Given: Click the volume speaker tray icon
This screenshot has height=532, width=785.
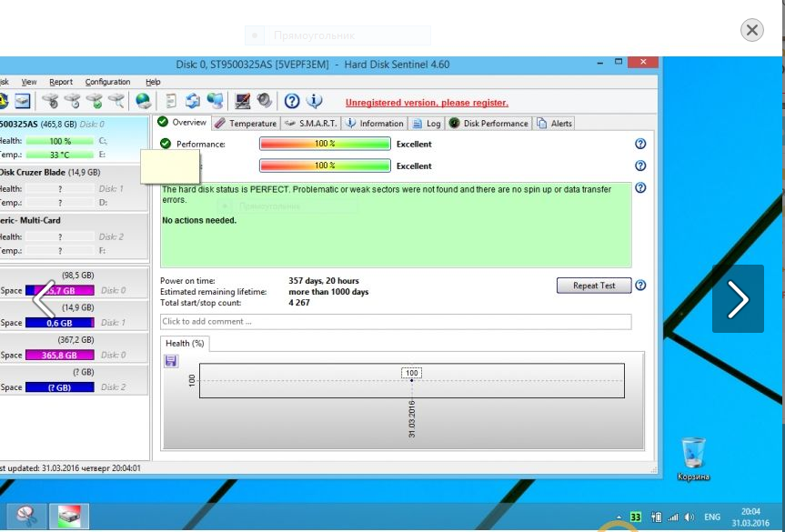Looking at the screenshot, I should 689,517.
